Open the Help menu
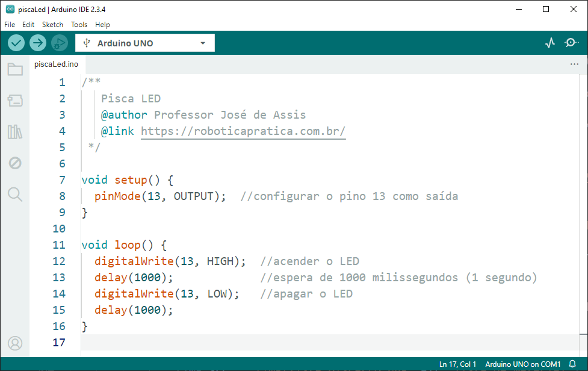Image resolution: width=588 pixels, height=371 pixels. [x=102, y=24]
